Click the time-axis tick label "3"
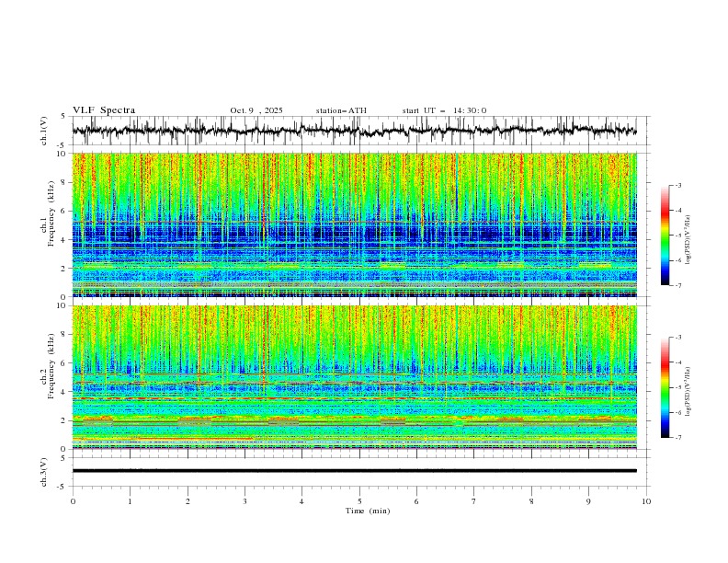 coord(245,501)
